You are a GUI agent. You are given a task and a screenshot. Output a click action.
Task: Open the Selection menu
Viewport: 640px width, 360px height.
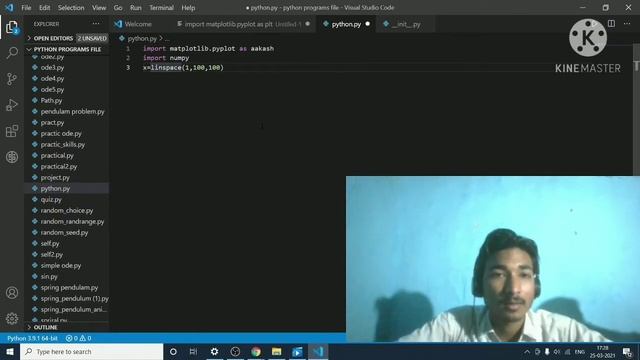(x=71, y=7)
